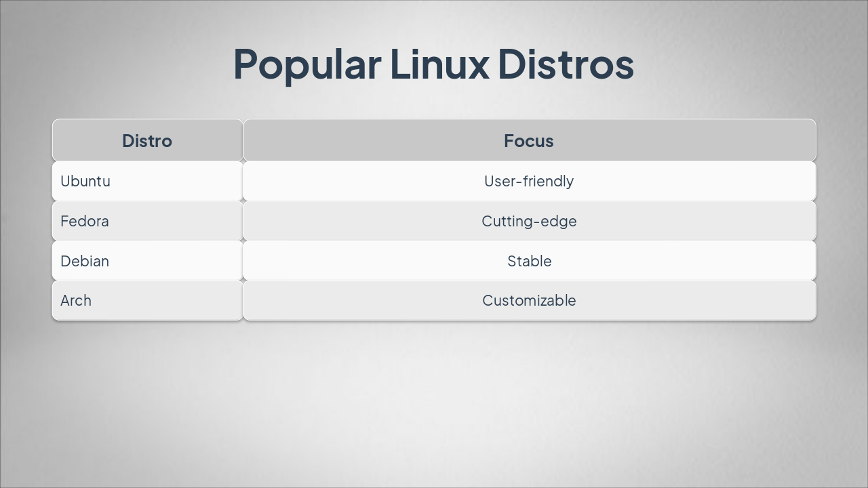Click the divider between Ubuntu and User-friendly cells
The image size is (868, 488).
(243, 181)
